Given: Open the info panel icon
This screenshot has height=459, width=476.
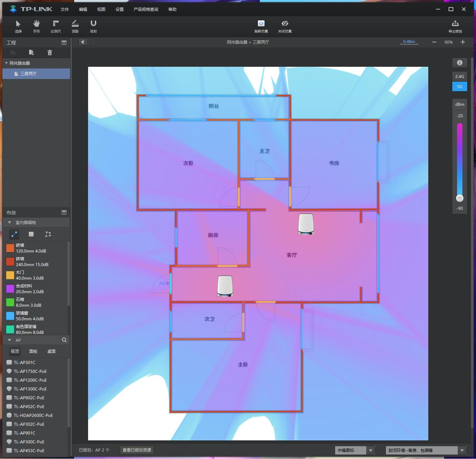Looking at the screenshot, I should click(x=459, y=63).
